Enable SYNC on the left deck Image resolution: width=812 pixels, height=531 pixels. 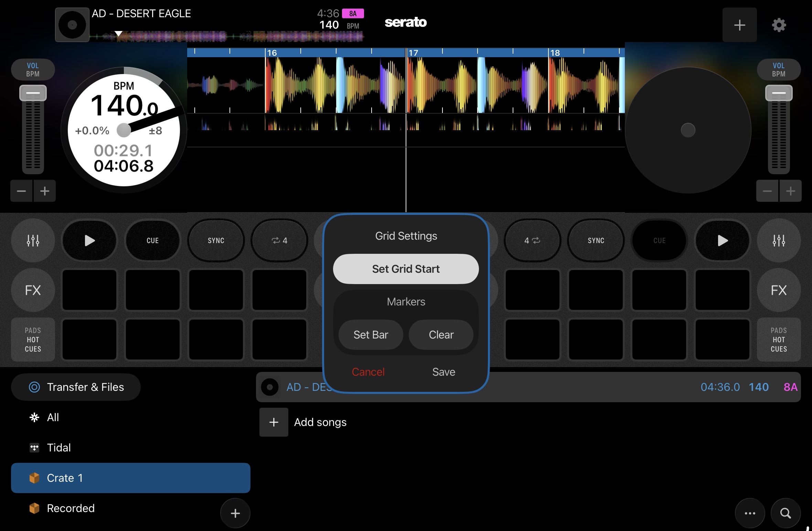coord(216,240)
